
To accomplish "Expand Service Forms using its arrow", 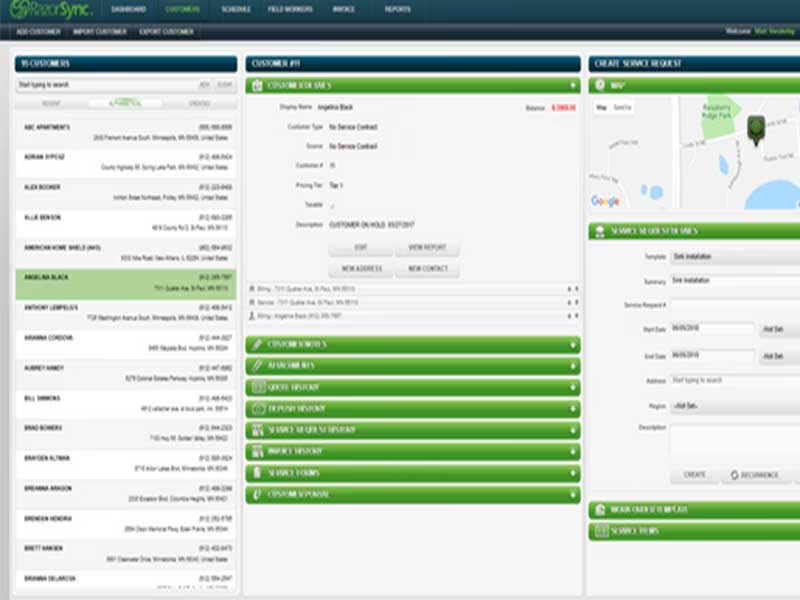I will pos(572,473).
